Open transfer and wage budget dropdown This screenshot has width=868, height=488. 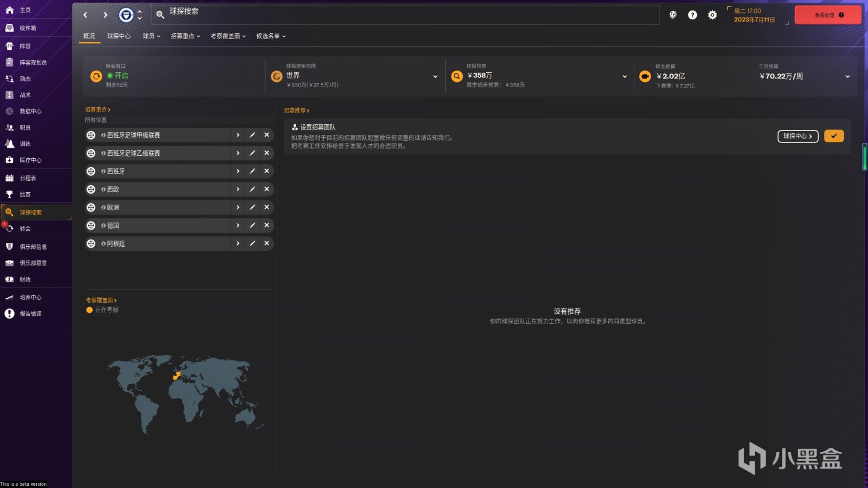847,76
